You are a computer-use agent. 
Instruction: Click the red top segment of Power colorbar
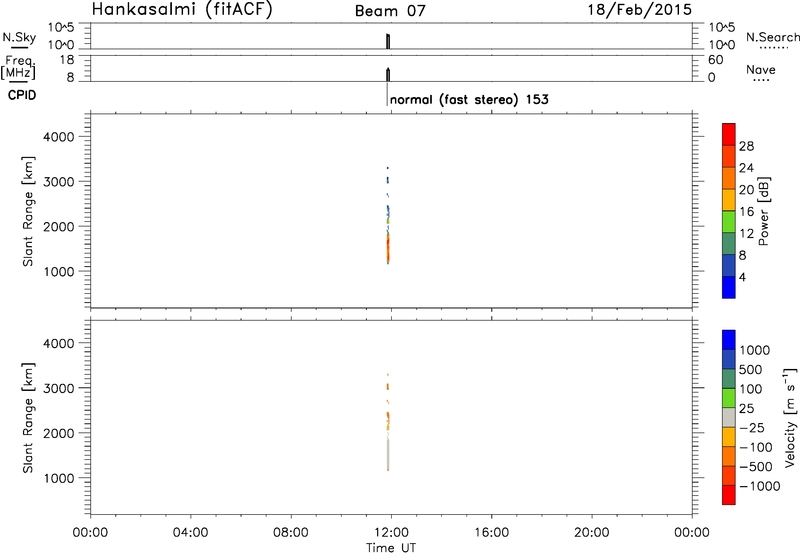point(729,134)
